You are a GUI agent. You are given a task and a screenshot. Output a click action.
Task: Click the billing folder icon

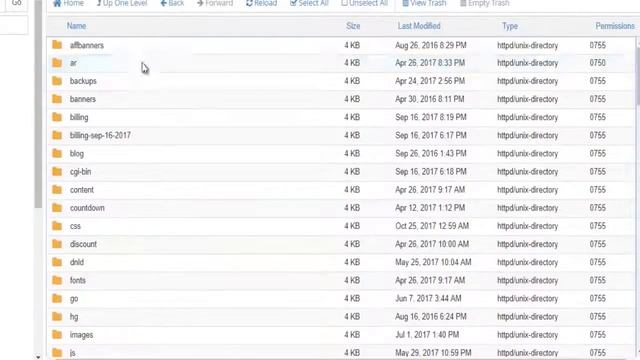(57, 117)
